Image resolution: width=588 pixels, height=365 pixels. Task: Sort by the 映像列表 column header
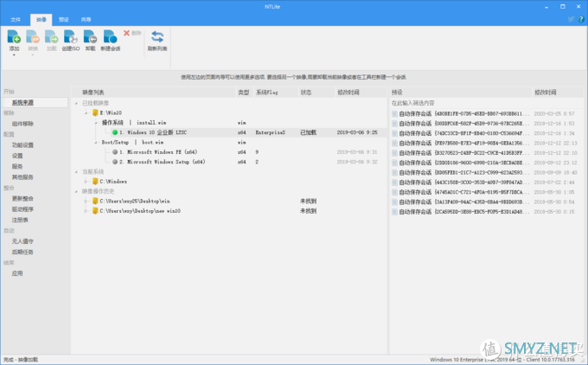coord(93,91)
